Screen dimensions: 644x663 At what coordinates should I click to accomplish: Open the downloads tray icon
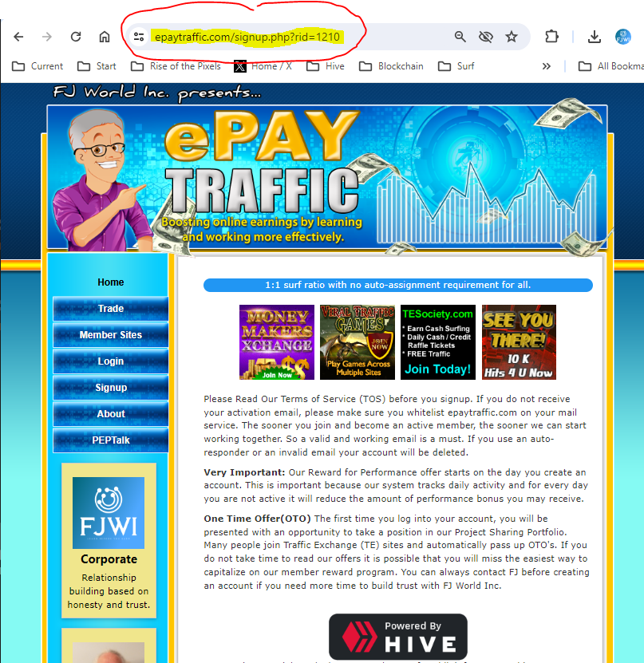(x=594, y=37)
